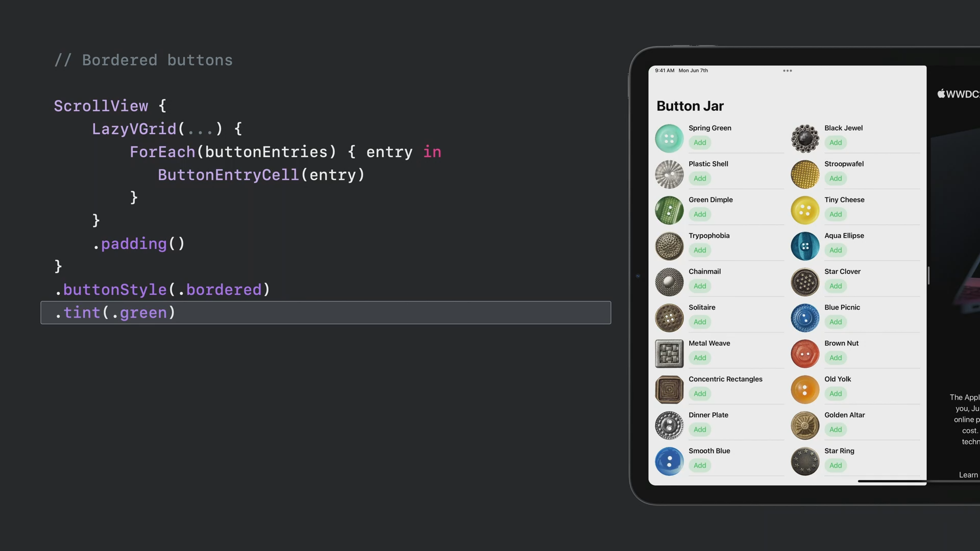Click the Tiny Cheese yellow button image
980x551 pixels.
click(805, 210)
